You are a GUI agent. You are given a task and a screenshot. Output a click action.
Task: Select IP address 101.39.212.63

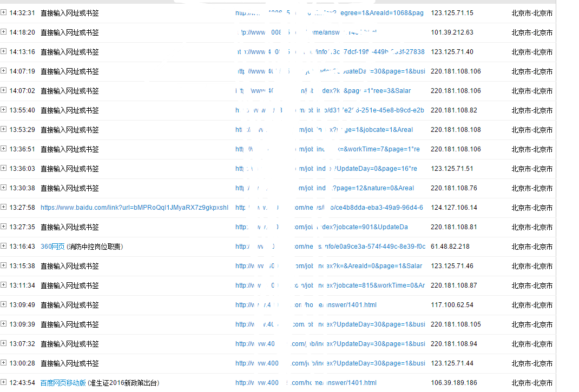point(452,32)
